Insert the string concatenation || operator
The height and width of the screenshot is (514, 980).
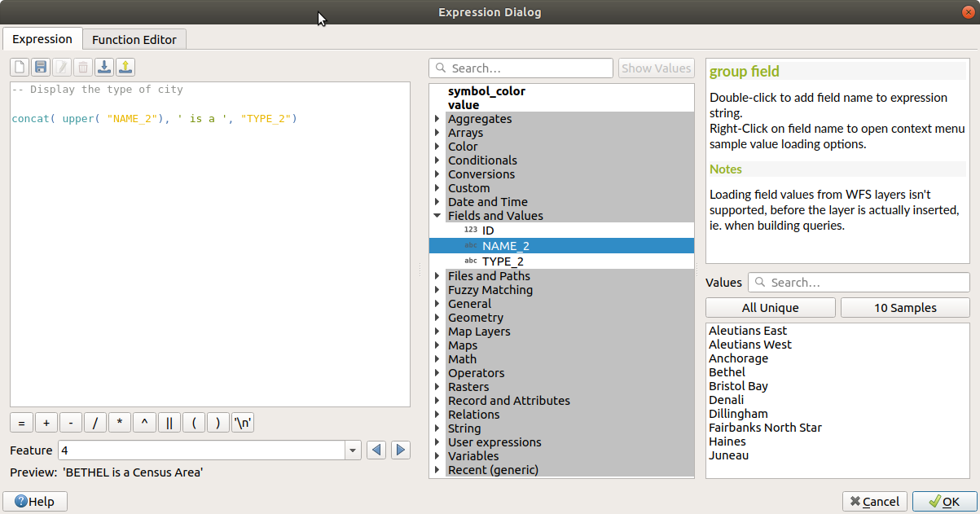coord(169,423)
